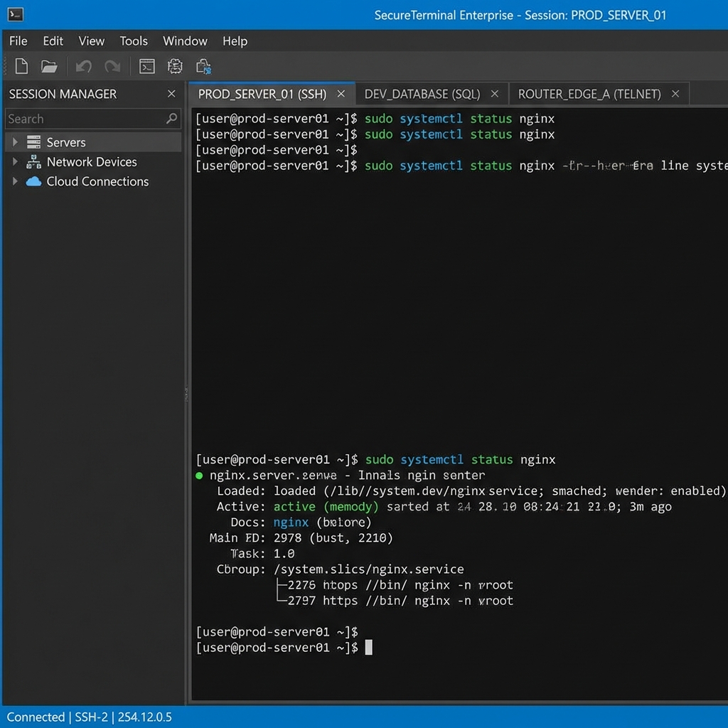Close the ROUTER_EDGE_A (TELNET) tab
This screenshot has width=728, height=728.
pos(675,93)
